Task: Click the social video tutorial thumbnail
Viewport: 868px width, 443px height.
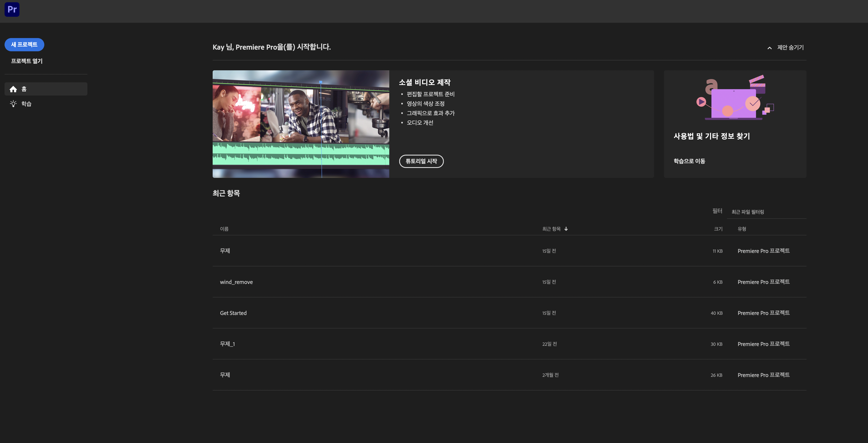Action: point(301,124)
